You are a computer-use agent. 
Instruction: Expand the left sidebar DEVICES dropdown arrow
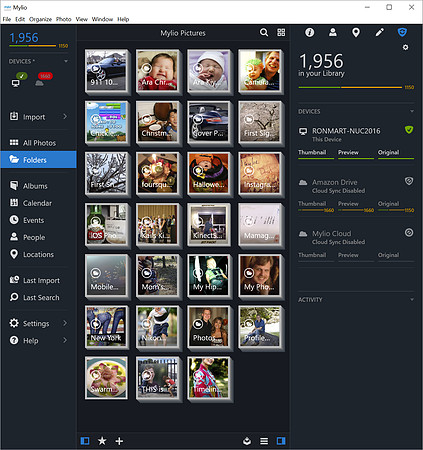[66, 61]
